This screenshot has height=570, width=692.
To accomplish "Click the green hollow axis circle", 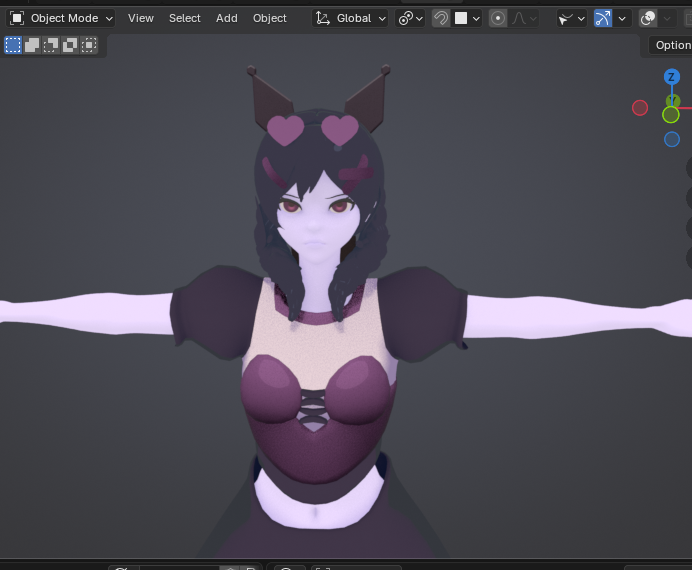I will (671, 115).
